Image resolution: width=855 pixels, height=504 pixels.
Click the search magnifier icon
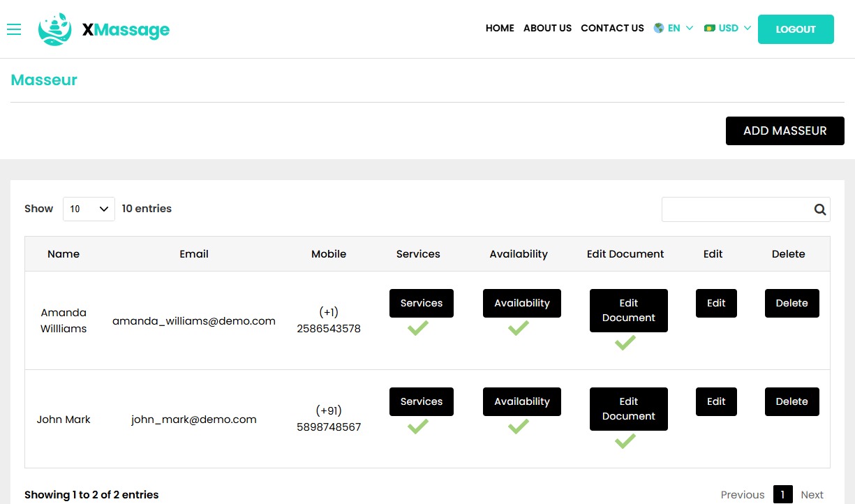(819, 209)
